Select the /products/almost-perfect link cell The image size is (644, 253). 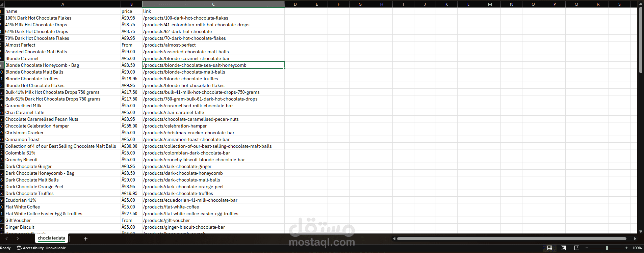coord(213,45)
